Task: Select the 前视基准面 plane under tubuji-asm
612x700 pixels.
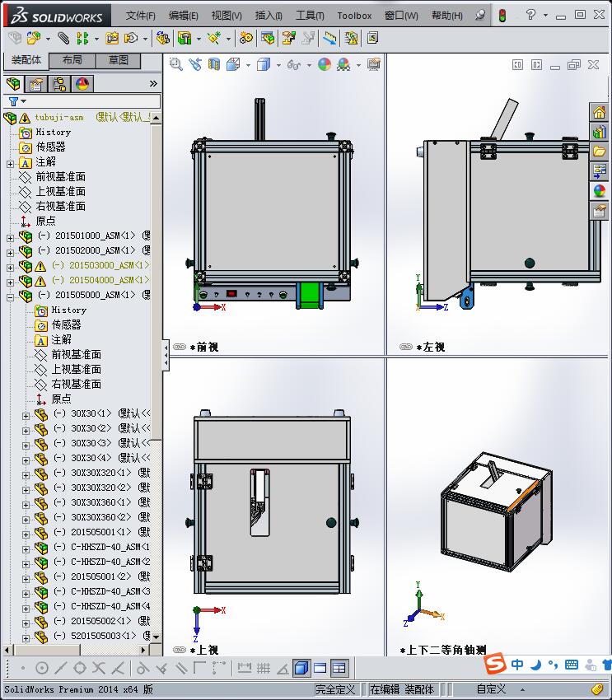Action: click(x=61, y=177)
